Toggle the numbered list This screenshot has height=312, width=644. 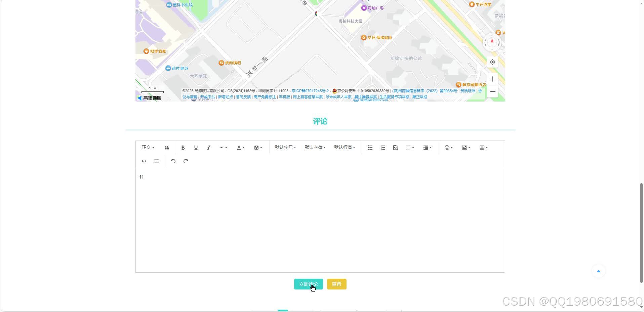click(x=382, y=147)
